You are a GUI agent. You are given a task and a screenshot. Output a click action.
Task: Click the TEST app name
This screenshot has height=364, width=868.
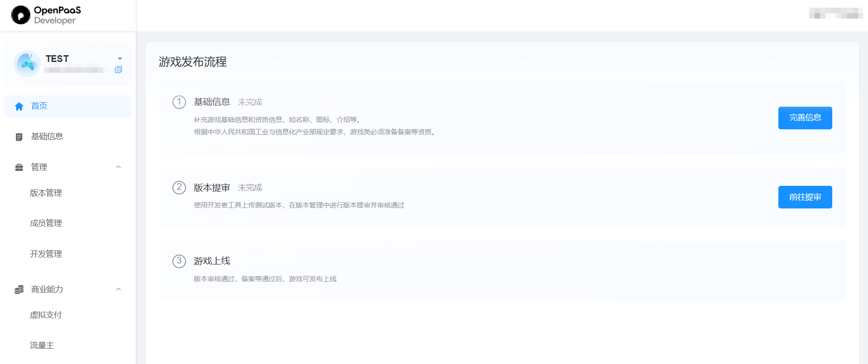pyautogui.click(x=57, y=59)
